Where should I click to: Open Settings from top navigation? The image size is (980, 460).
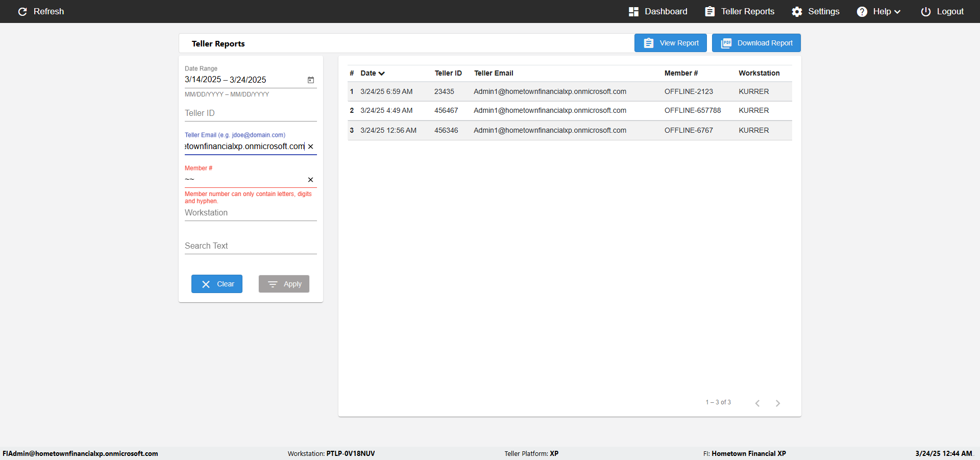816,11
